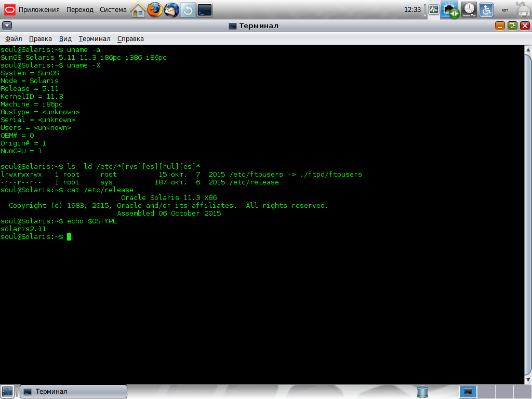Minimize the Терминал window
Image resolution: width=532 pixels, height=399 pixels.
click(500, 26)
